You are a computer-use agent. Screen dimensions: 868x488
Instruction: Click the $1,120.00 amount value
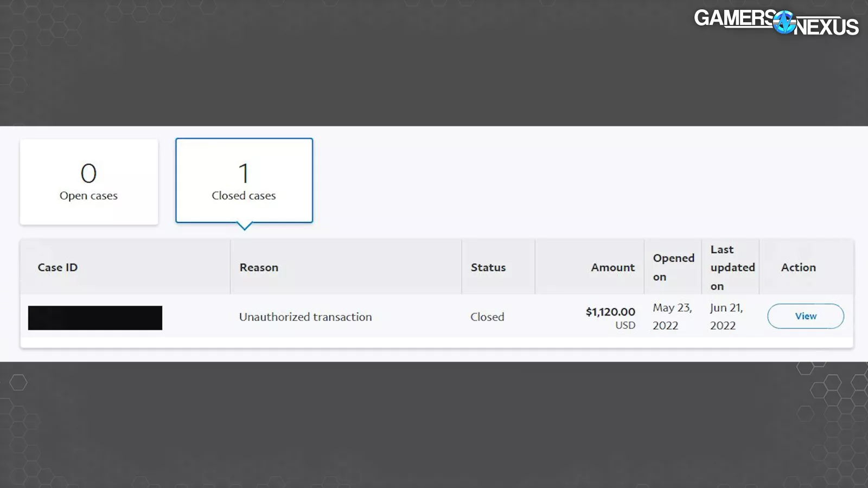coord(610,312)
